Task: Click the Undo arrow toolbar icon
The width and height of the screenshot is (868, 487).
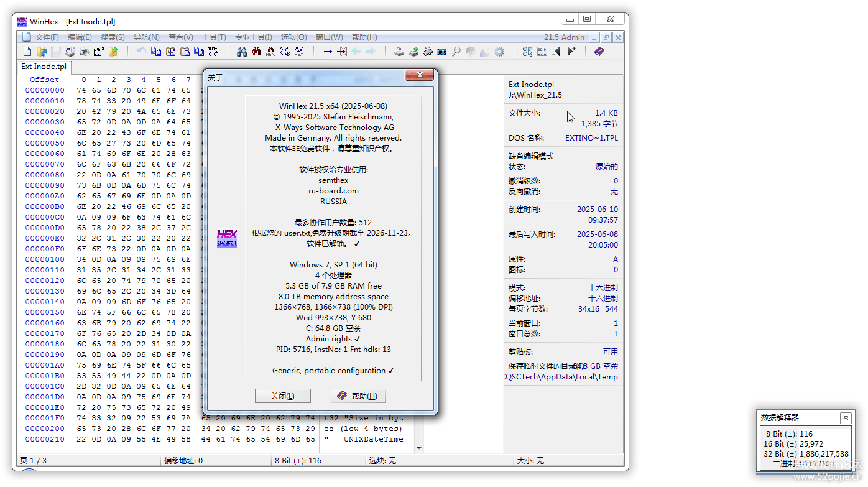Action: [x=142, y=52]
